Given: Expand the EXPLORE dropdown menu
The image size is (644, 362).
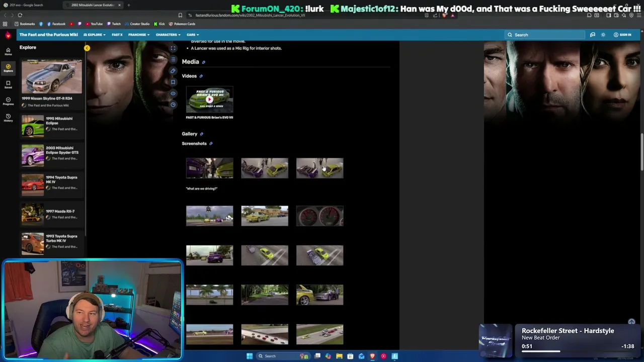Looking at the screenshot, I should click(95, 35).
